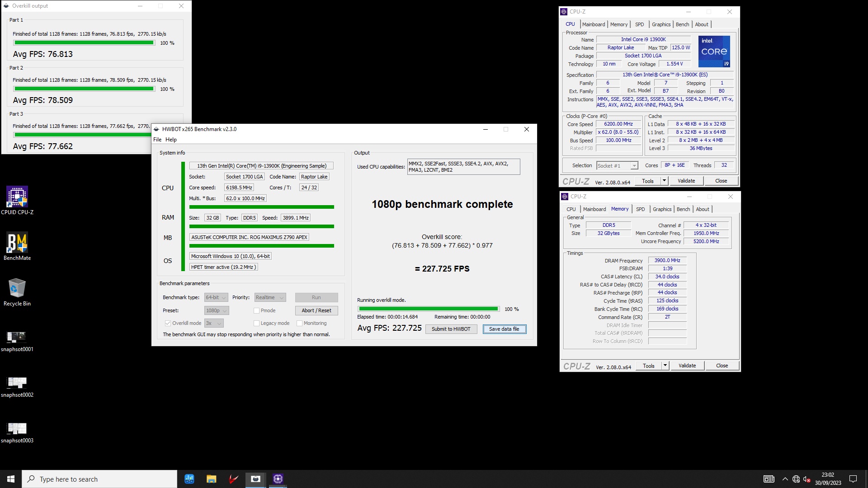The image size is (868, 488).
Task: Enable the Legacy mode checkbox
Action: pyautogui.click(x=256, y=323)
